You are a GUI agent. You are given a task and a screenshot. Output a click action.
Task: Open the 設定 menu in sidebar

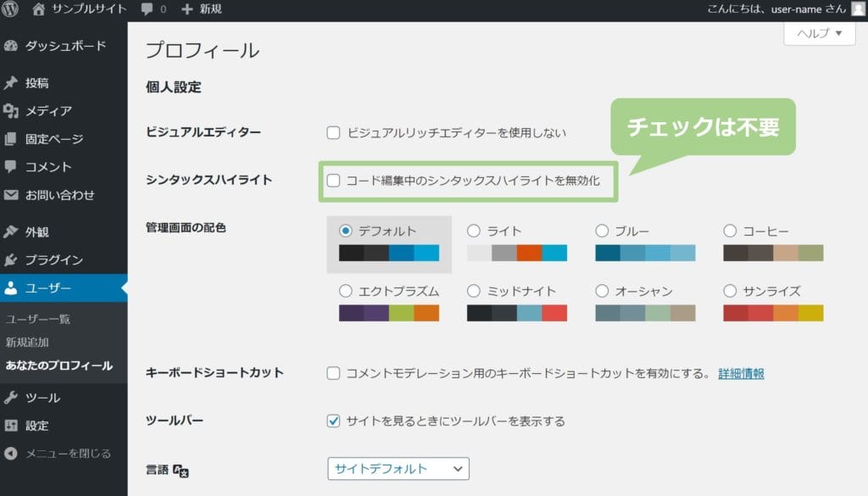pyautogui.click(x=36, y=426)
